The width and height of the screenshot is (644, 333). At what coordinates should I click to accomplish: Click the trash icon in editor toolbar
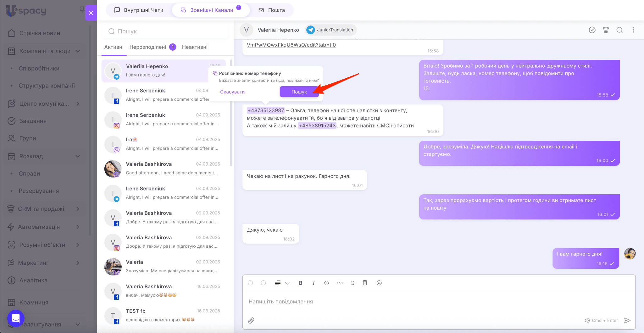pyautogui.click(x=365, y=283)
